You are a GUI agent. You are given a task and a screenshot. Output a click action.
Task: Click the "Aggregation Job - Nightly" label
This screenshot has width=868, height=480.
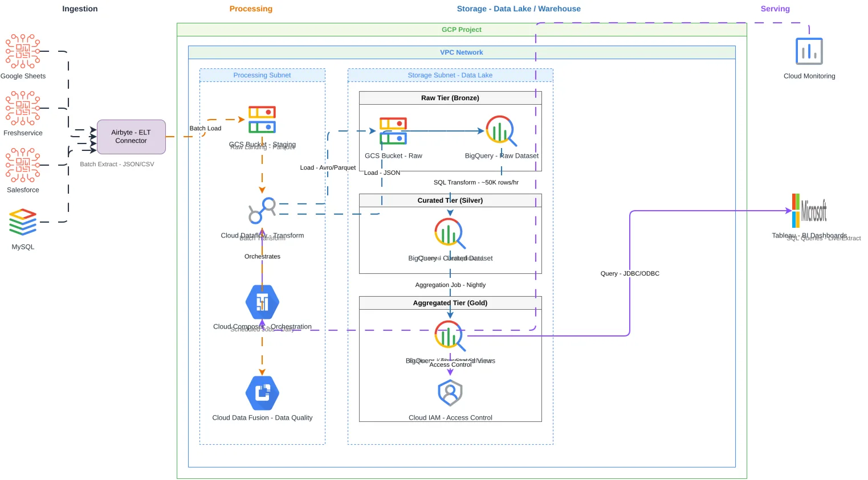[450, 285]
